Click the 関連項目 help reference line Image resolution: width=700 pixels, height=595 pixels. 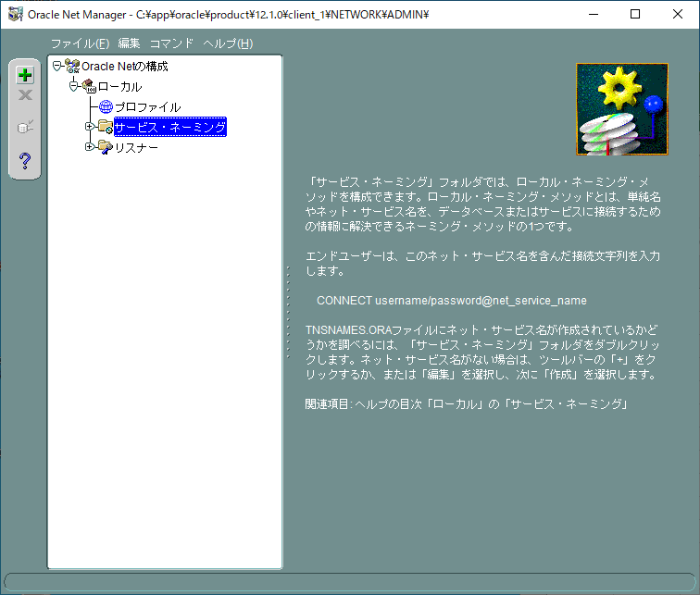467,404
